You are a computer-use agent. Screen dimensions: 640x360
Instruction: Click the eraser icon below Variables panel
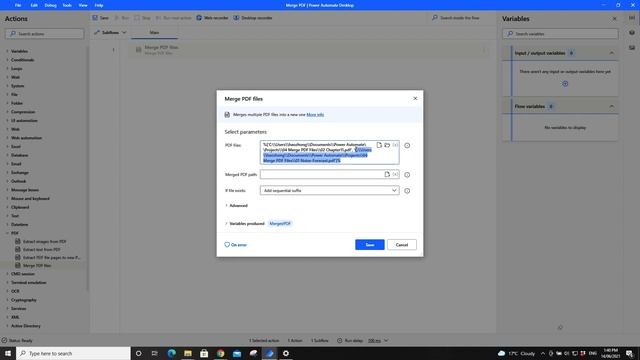coord(560,327)
